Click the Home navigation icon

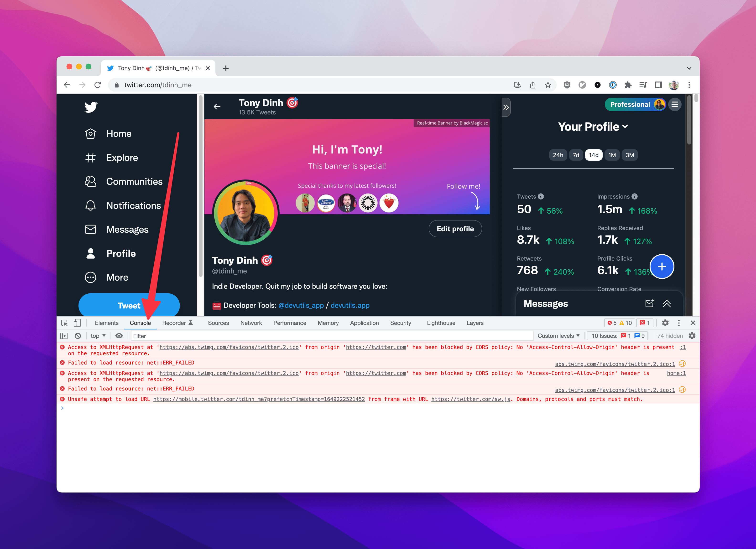[91, 134]
